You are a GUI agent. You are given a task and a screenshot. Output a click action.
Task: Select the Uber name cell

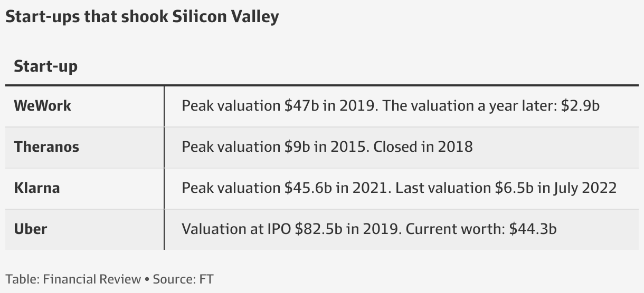pos(31,229)
